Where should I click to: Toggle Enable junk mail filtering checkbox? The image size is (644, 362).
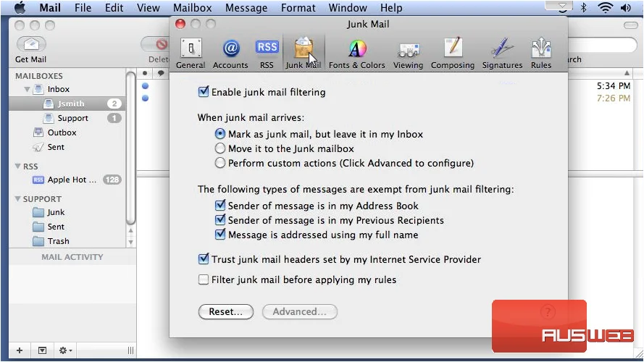(x=204, y=91)
